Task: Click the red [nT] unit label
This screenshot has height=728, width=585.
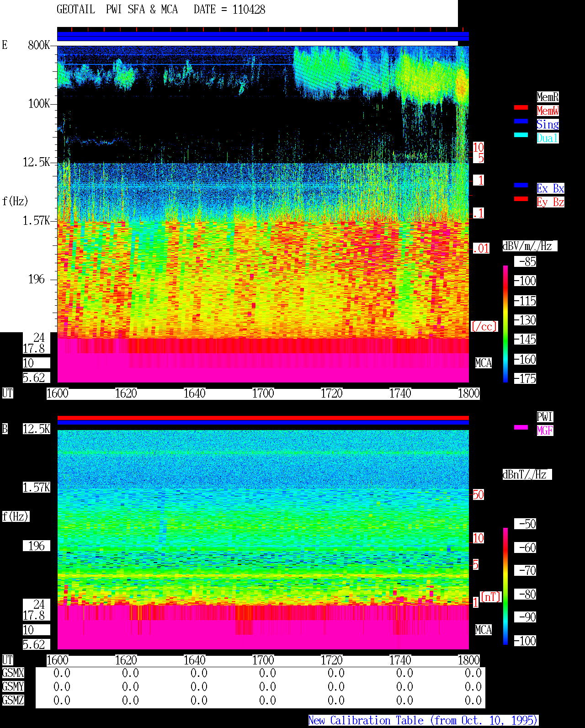Action: coord(491,597)
